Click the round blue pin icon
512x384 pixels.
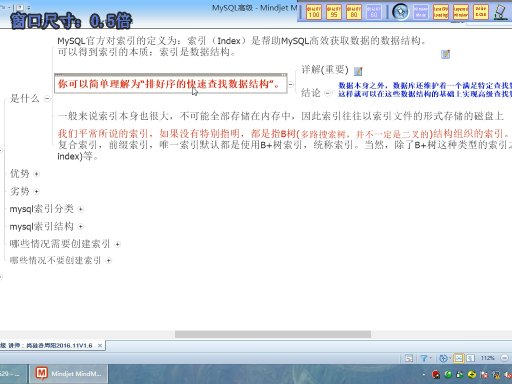click(x=400, y=12)
